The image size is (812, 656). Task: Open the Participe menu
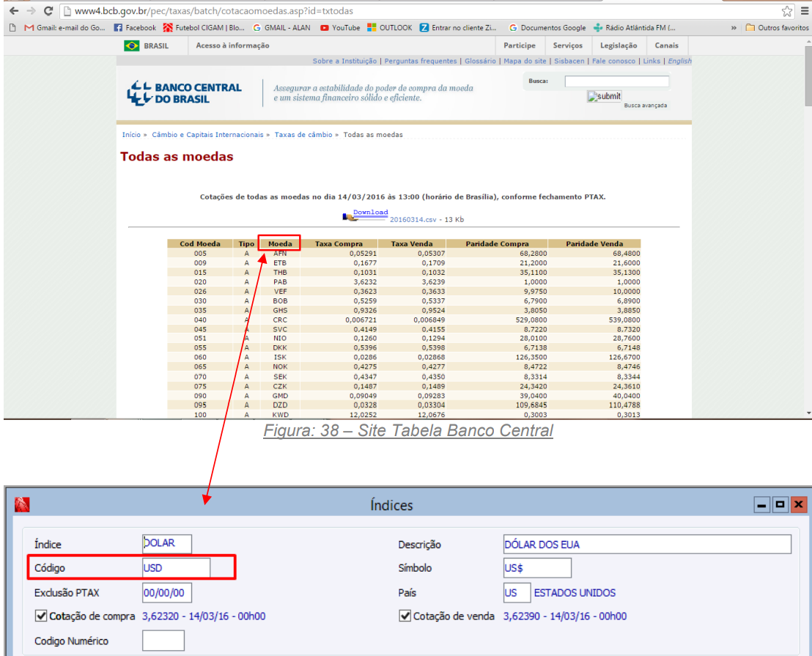click(x=520, y=45)
